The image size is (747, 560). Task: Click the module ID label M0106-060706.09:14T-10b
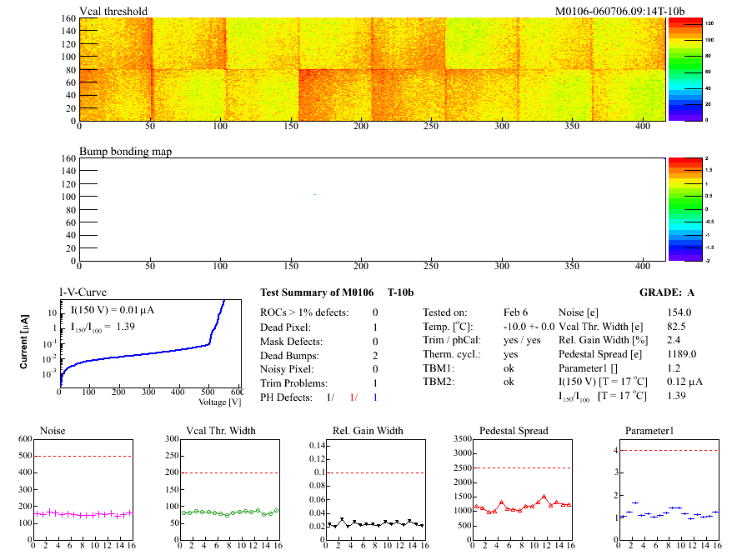(619, 12)
